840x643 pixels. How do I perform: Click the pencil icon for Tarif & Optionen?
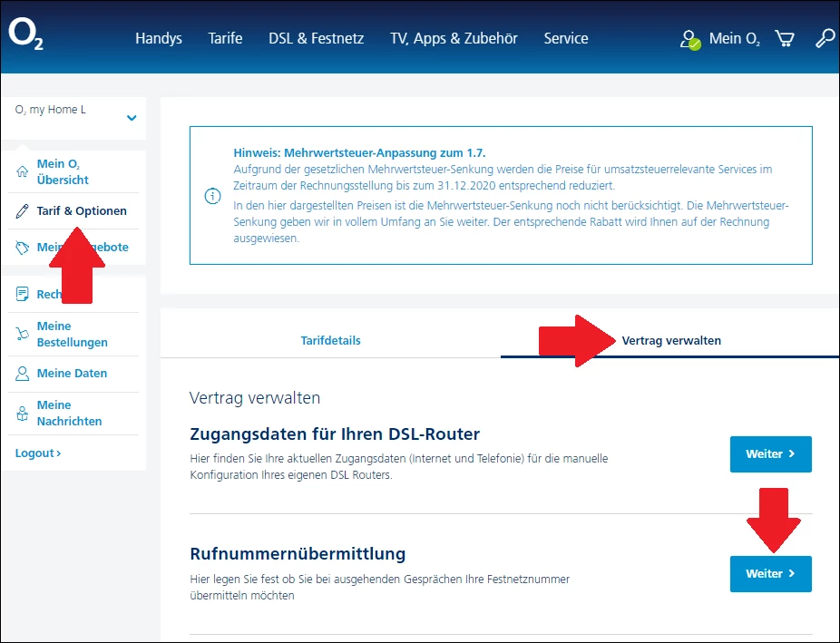point(22,211)
